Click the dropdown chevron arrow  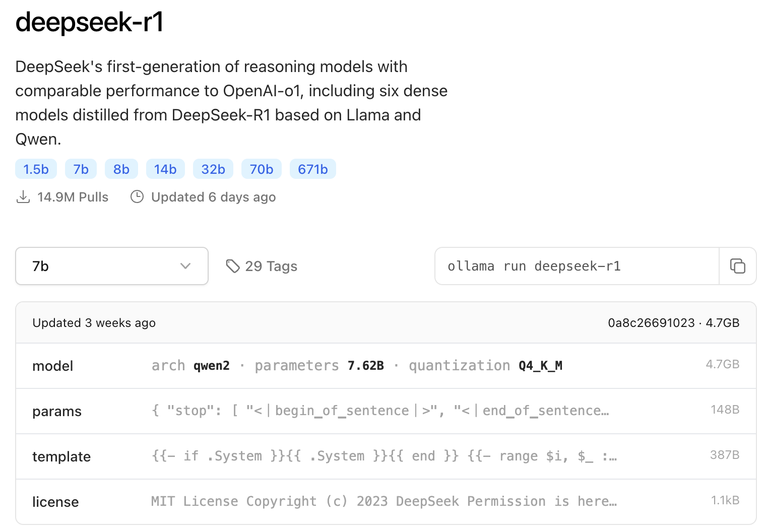185,266
